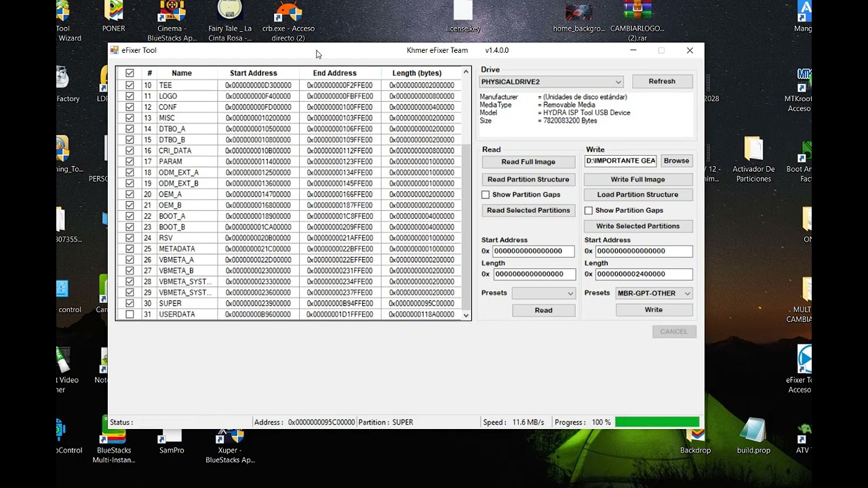Open the Read Presets dropdown
868x488 pixels.
click(544, 293)
